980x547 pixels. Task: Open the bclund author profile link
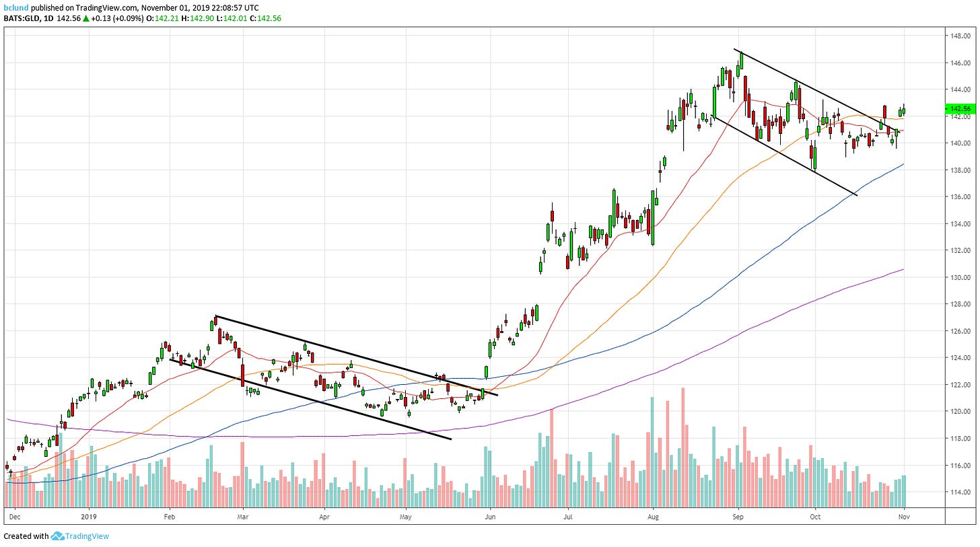15,7
